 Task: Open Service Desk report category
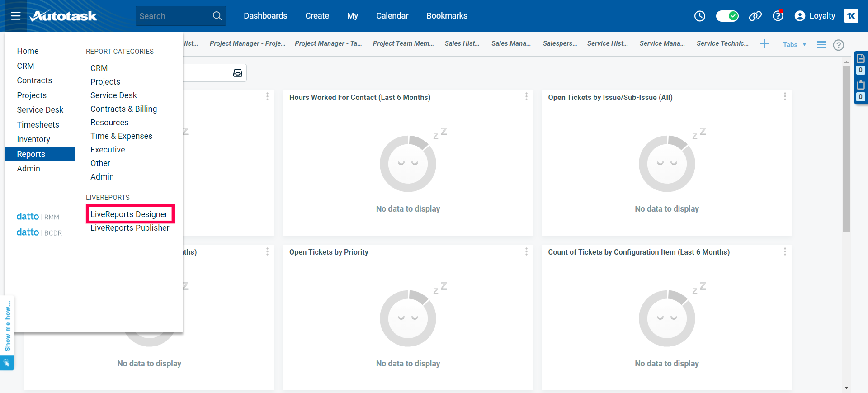113,95
